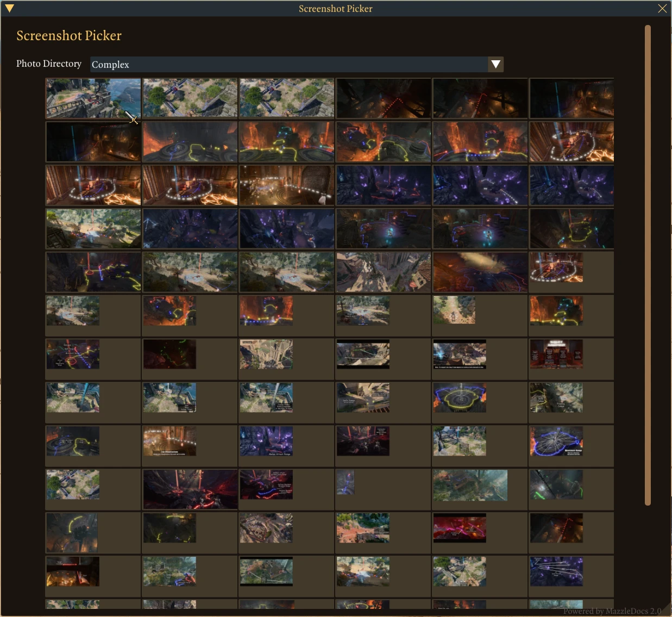The image size is (672, 617).
Task: Select the large red cavern with light beams
Action: [190, 489]
